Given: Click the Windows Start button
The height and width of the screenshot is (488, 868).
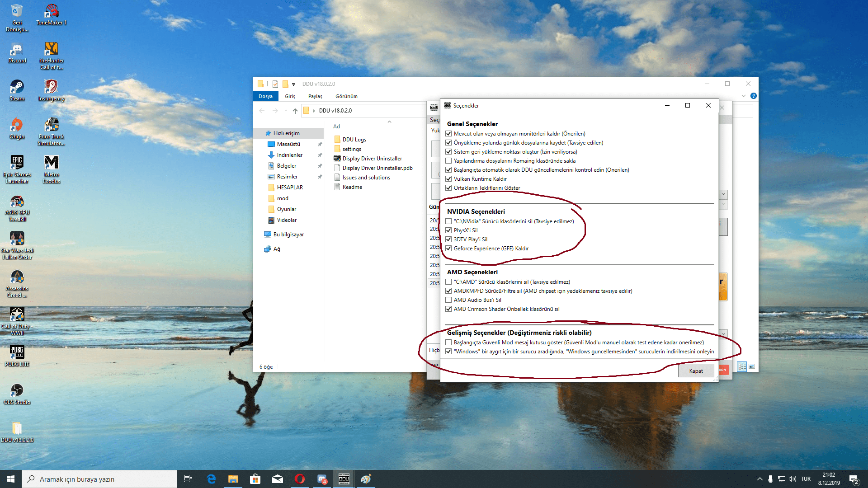Looking at the screenshot, I should pos(11,479).
